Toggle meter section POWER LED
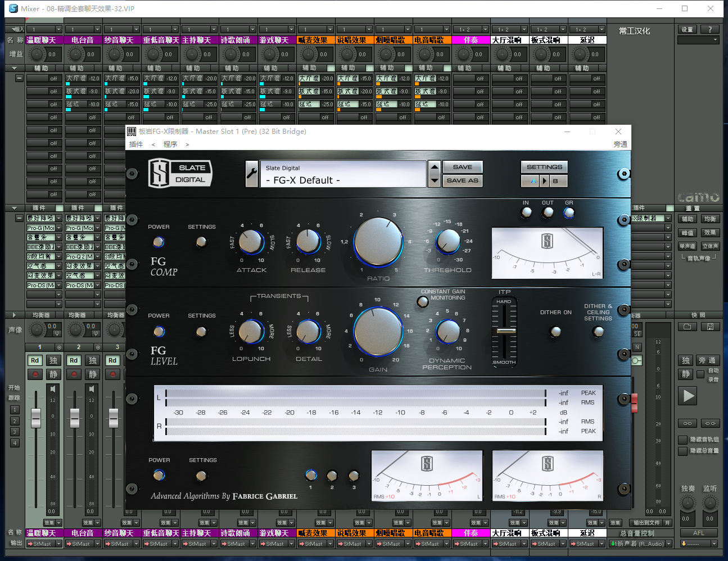 (159, 476)
